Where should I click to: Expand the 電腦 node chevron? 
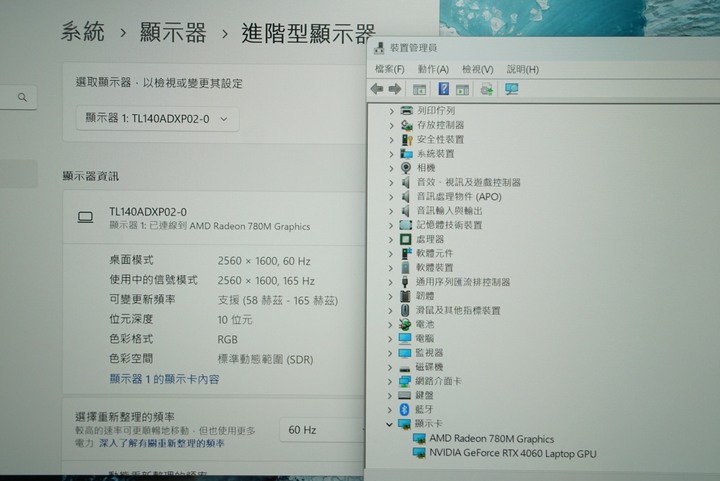[x=390, y=339]
